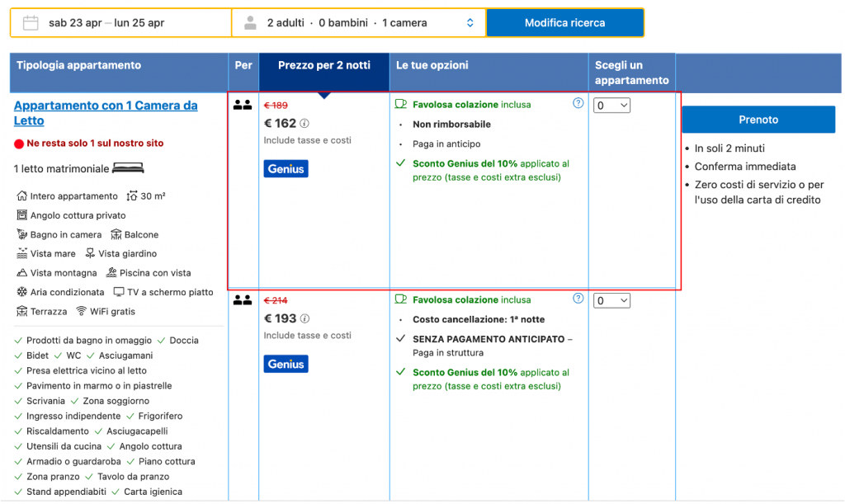Click the guest person icon in search bar

pyautogui.click(x=250, y=23)
